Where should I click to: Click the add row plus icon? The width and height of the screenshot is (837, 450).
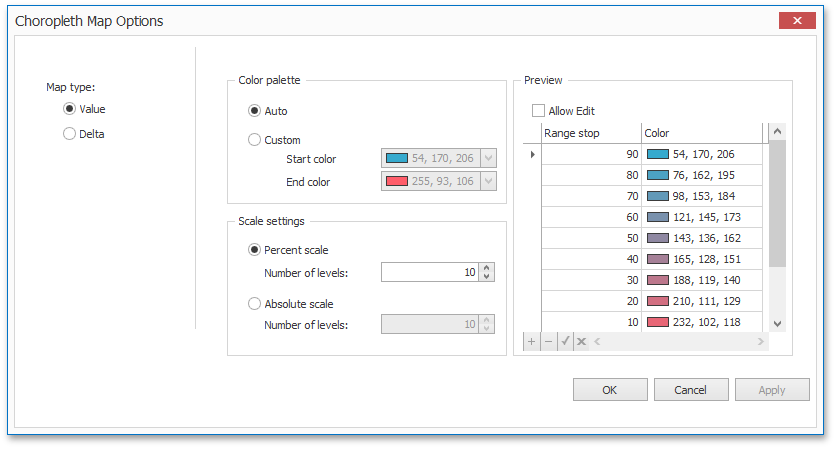tap(531, 342)
